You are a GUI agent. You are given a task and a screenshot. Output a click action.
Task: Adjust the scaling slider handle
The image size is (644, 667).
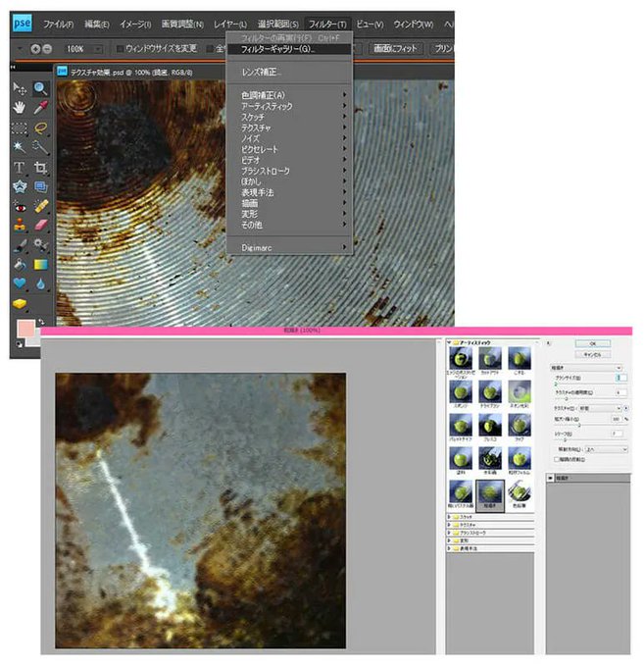pyautogui.click(x=579, y=425)
